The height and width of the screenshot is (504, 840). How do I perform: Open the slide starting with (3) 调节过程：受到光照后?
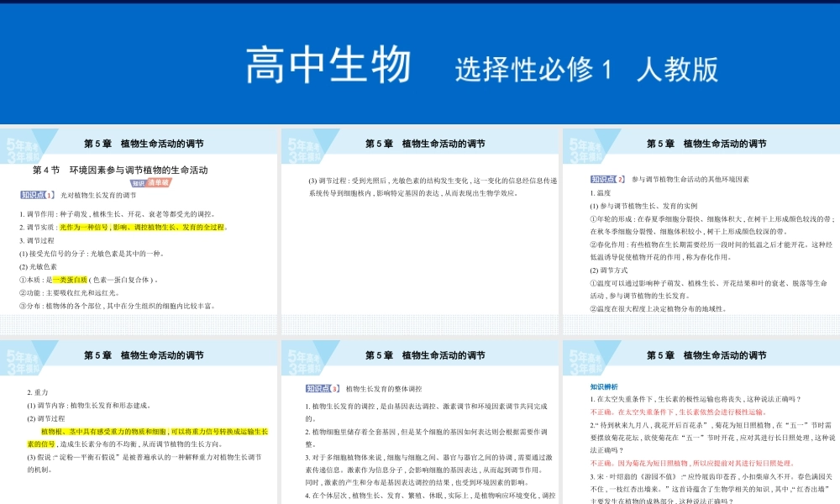[420, 231]
